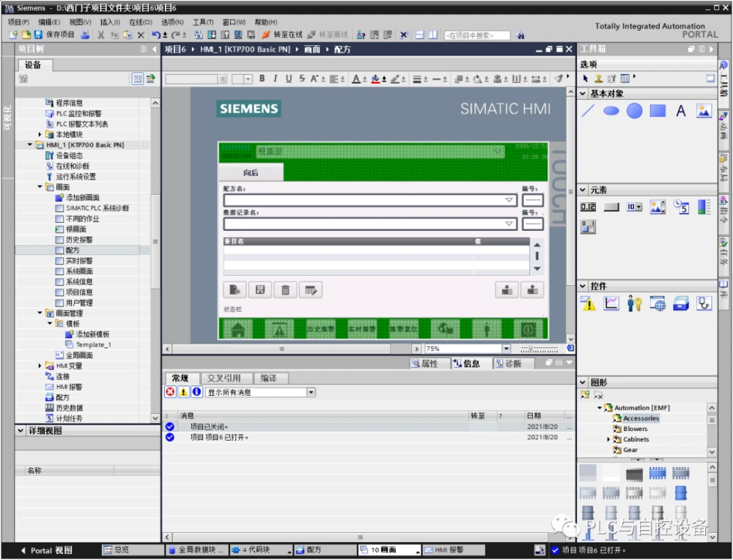Toggle Underline formatting in the editor toolbar
733x560 pixels.
289,78
